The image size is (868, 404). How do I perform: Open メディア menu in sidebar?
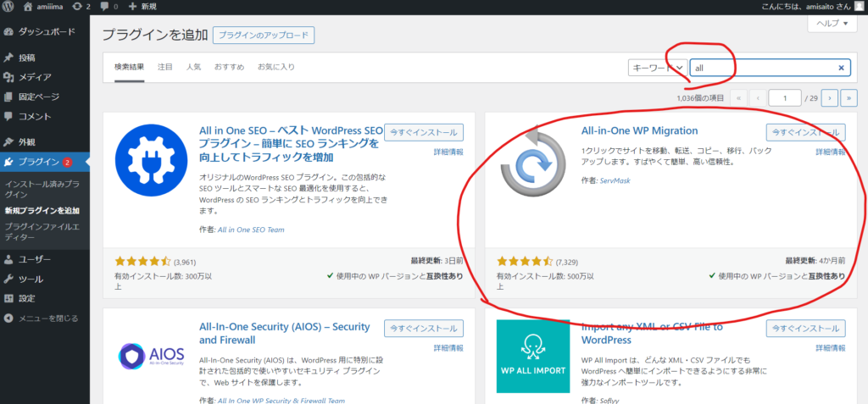45,77
